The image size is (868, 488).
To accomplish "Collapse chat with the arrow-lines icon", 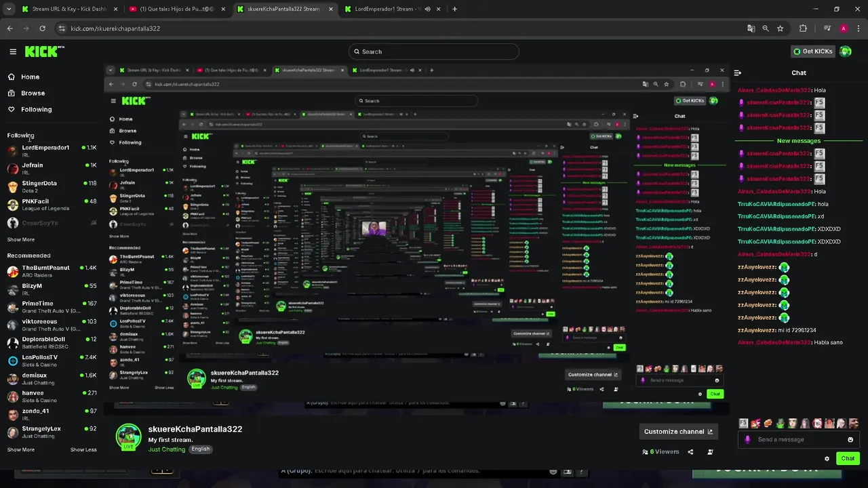I will [x=737, y=73].
